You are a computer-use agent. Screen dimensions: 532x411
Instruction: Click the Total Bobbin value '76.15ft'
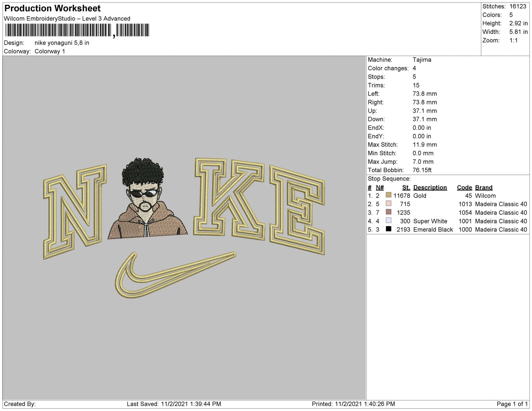[422, 170]
